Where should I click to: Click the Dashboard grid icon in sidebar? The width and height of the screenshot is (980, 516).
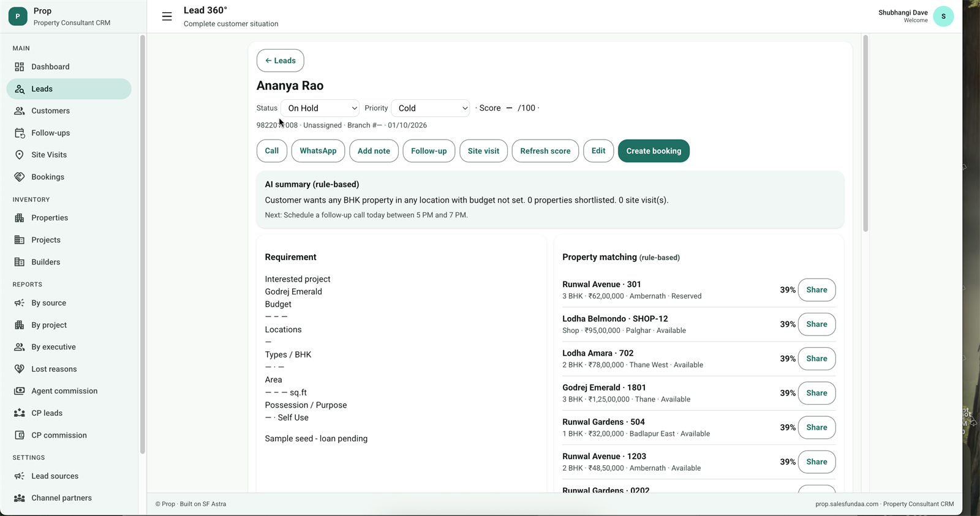tap(20, 67)
